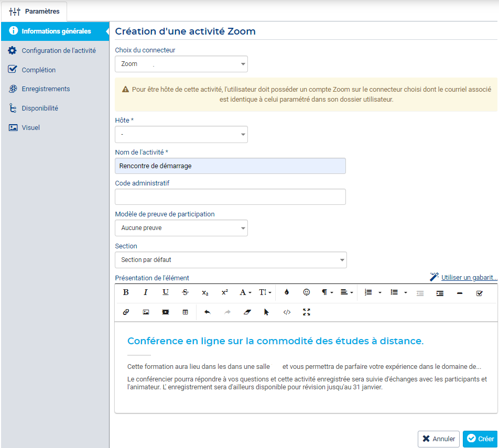The image size is (499, 448).
Task: Open Choix du connecteur dropdown
Action: (181, 64)
